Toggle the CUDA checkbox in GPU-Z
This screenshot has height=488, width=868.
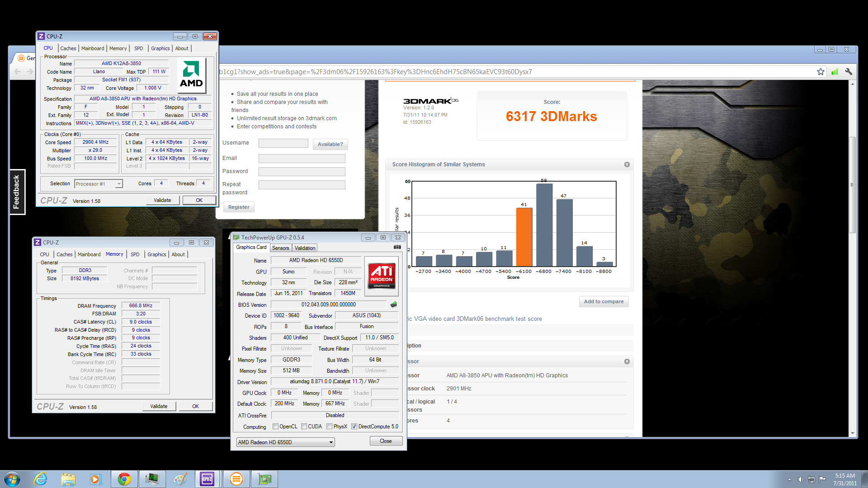tap(304, 427)
